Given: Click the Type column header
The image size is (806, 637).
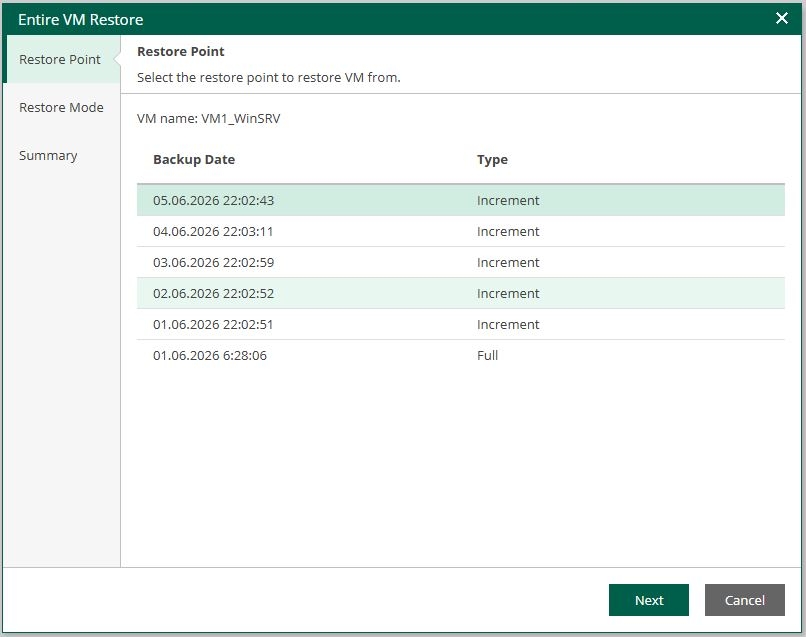Looking at the screenshot, I should click(x=492, y=159).
